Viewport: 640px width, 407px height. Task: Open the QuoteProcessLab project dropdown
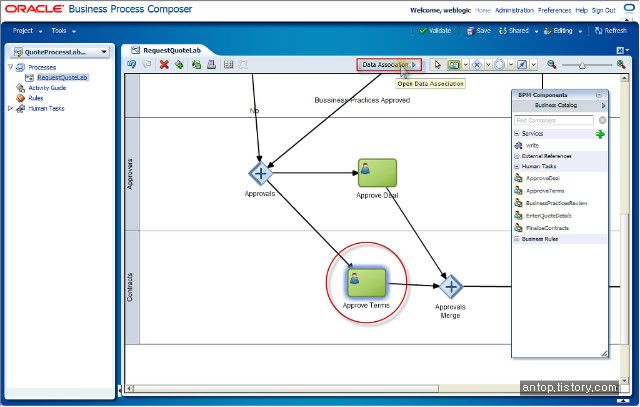pos(104,52)
